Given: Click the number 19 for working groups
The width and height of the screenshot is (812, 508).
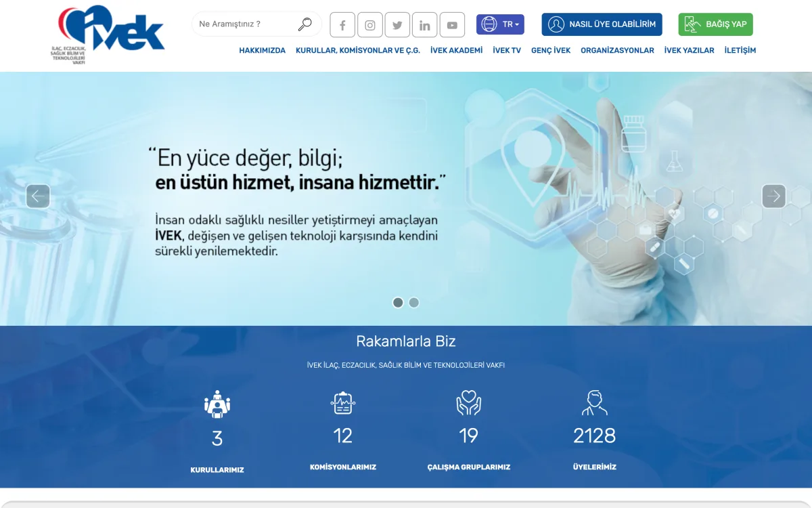Looking at the screenshot, I should 469,436.
